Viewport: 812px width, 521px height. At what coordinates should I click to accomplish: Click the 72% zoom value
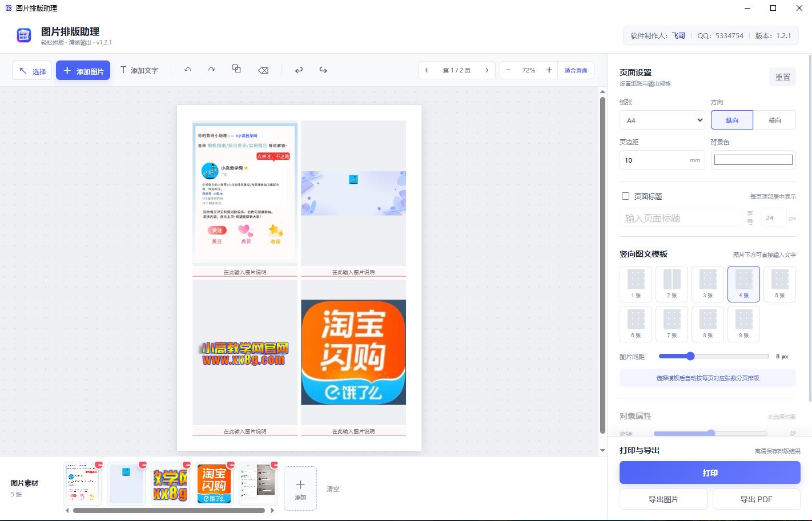[x=529, y=70]
